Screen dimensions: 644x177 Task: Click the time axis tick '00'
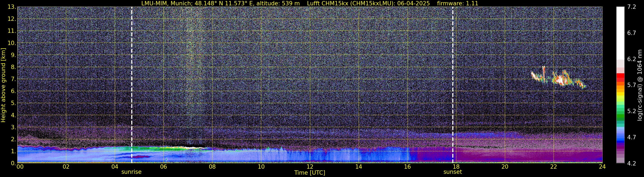pyautogui.click(x=20, y=167)
